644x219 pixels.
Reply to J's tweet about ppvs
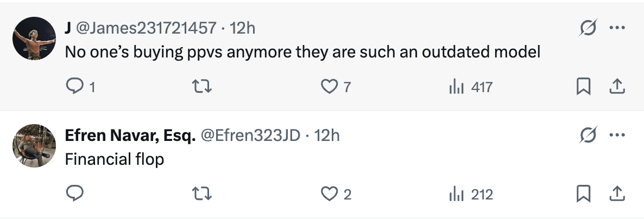pos(73,87)
